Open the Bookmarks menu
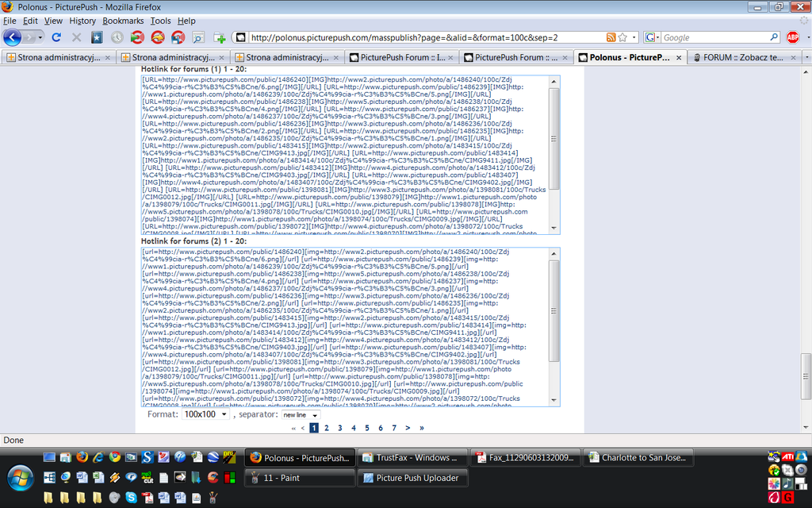The height and width of the screenshot is (508, 812). (123, 21)
